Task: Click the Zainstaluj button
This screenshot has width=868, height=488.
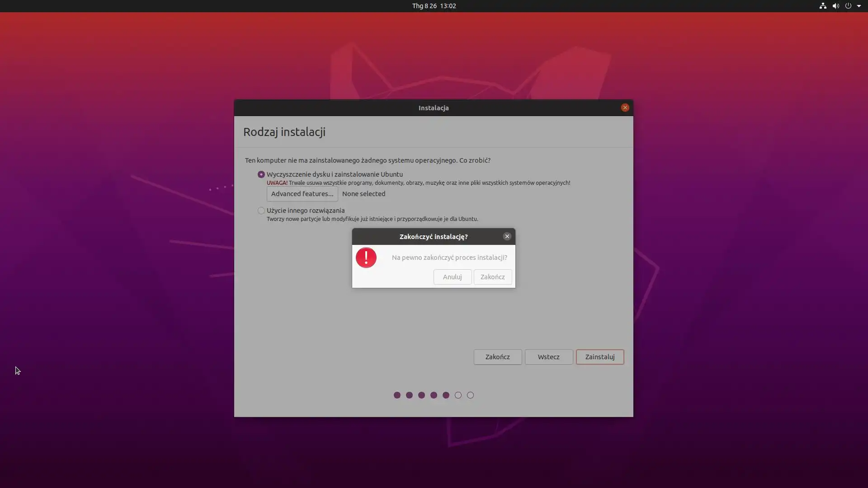Action: (599, 357)
